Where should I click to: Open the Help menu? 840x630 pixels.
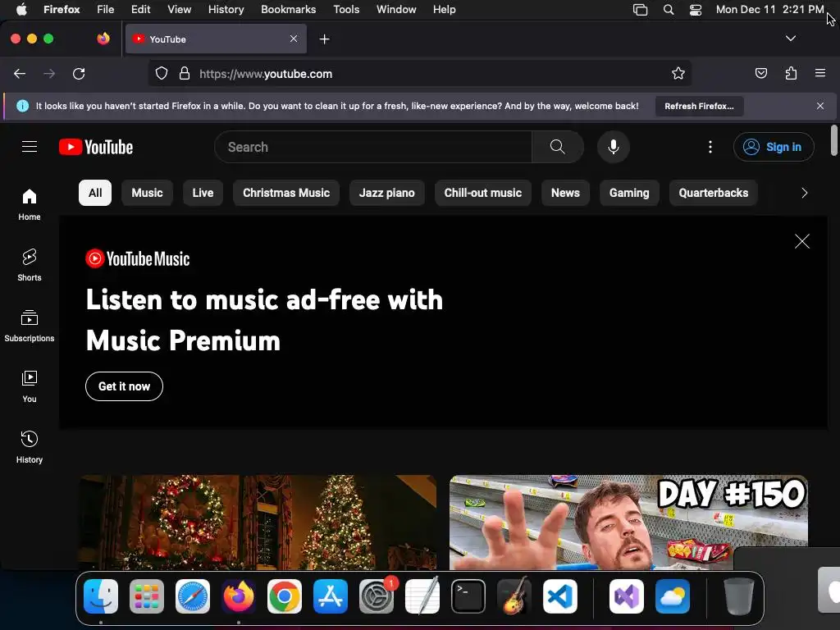(444, 9)
